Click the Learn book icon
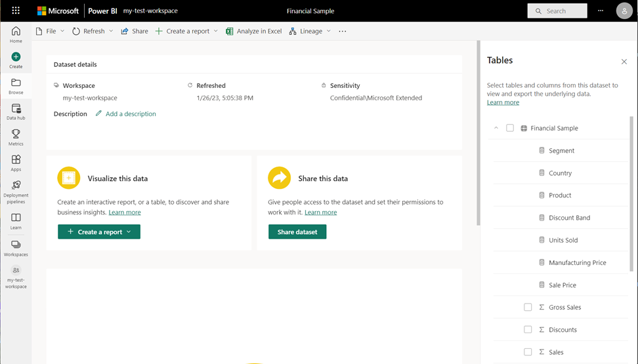Screen dimensions: 638x364 click(x=16, y=218)
